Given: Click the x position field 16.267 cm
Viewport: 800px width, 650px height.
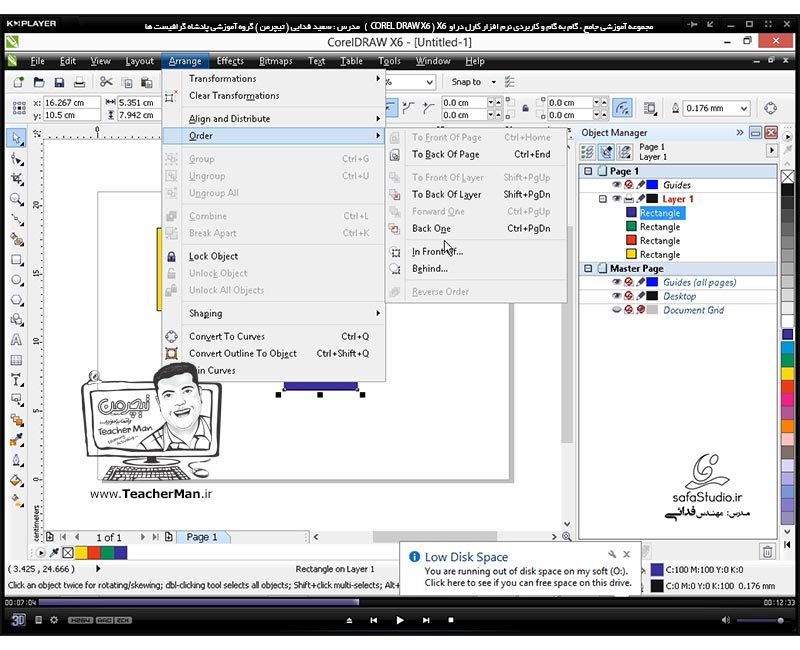Looking at the screenshot, I should [71, 103].
